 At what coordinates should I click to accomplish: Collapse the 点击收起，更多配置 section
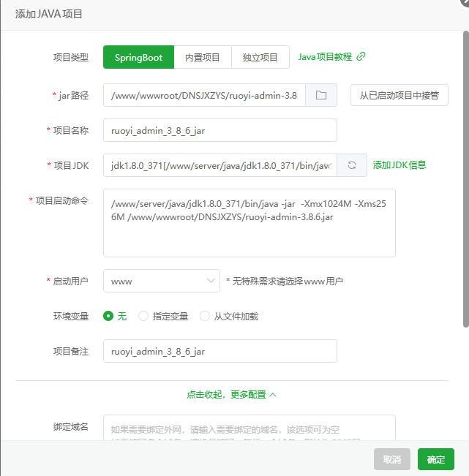[231, 395]
